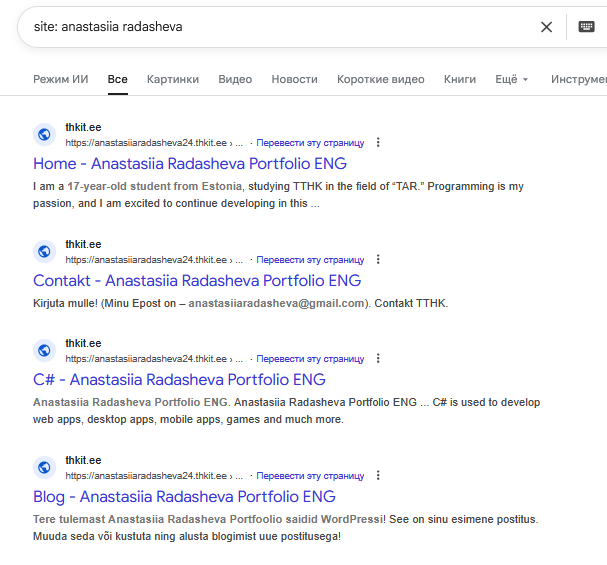Clear the search box with X icon

(546, 27)
